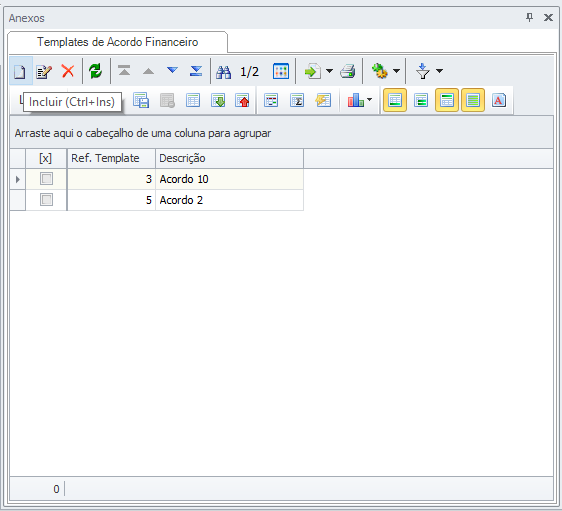Click the Incluir new record icon
562x511 pixels.
pos(20,71)
